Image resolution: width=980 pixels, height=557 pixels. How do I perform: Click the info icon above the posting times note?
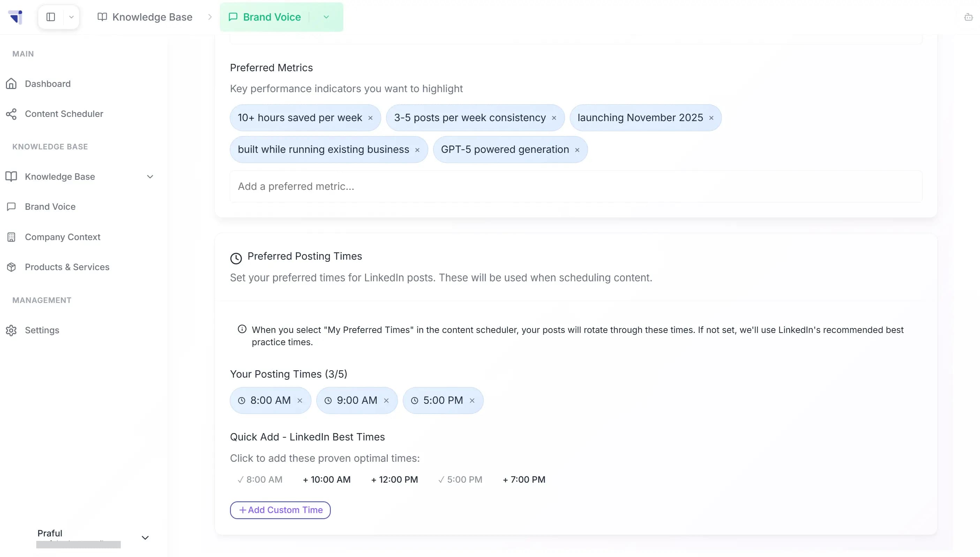coord(242,329)
